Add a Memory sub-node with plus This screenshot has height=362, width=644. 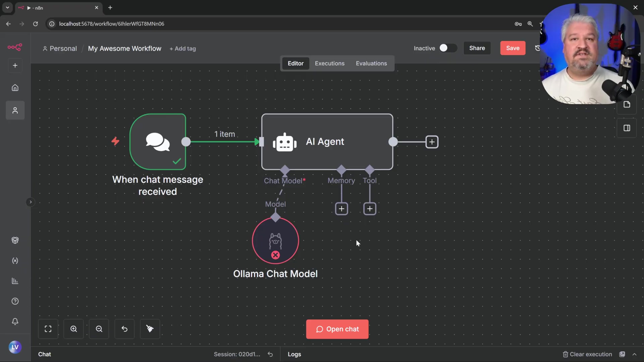point(341,209)
